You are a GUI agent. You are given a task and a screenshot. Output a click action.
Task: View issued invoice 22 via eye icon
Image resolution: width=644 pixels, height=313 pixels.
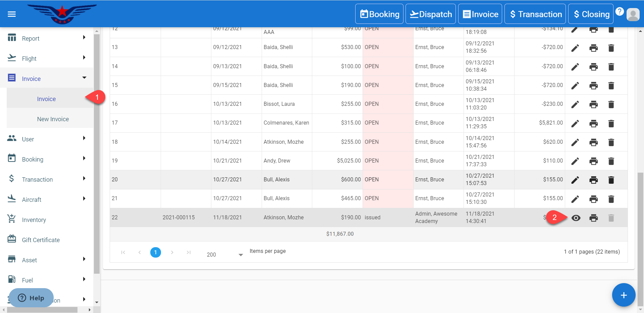coord(576,218)
